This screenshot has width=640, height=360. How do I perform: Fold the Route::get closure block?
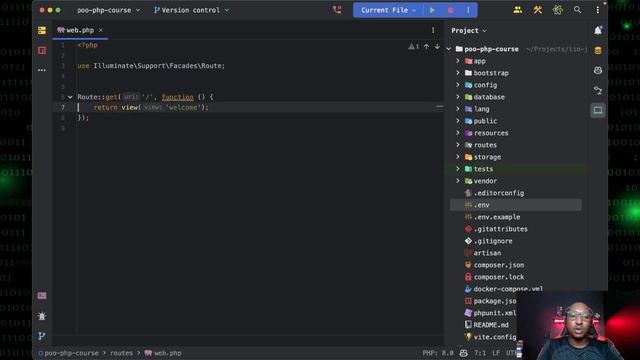(x=70, y=97)
